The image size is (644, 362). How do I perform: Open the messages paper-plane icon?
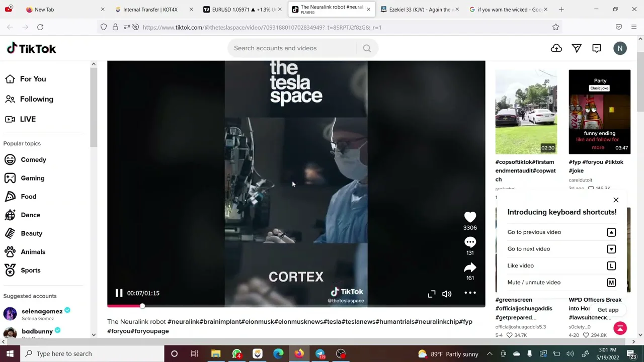pyautogui.click(x=577, y=48)
